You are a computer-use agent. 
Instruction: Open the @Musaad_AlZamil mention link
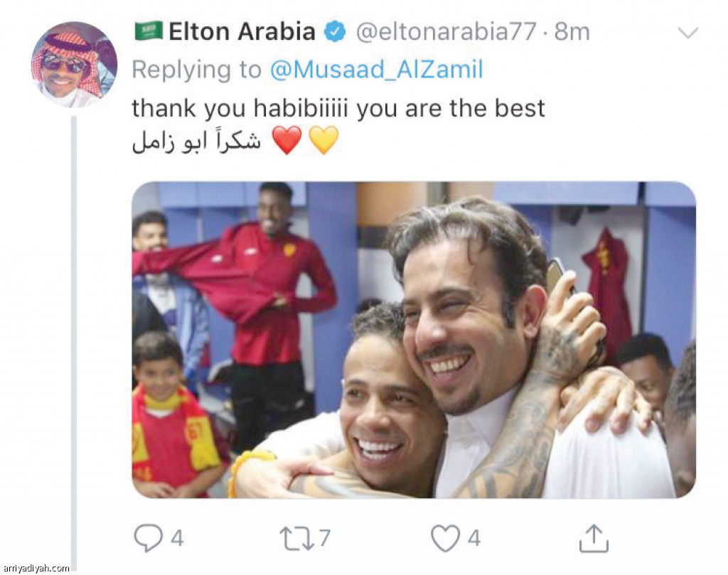(x=377, y=70)
